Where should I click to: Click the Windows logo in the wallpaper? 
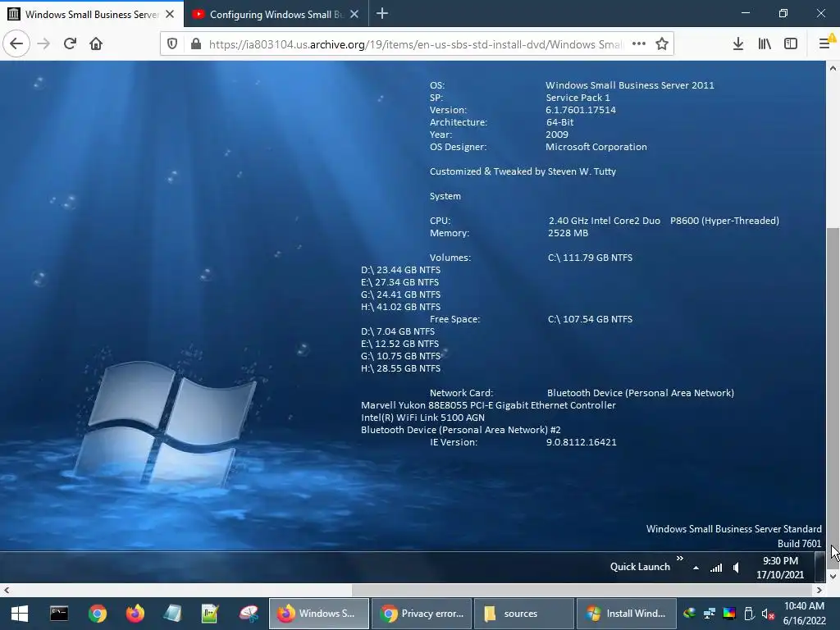pyautogui.click(x=164, y=423)
